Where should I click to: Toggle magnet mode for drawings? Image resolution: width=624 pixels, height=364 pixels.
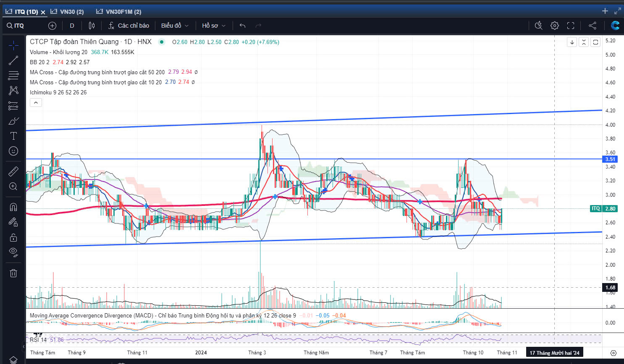(x=13, y=207)
